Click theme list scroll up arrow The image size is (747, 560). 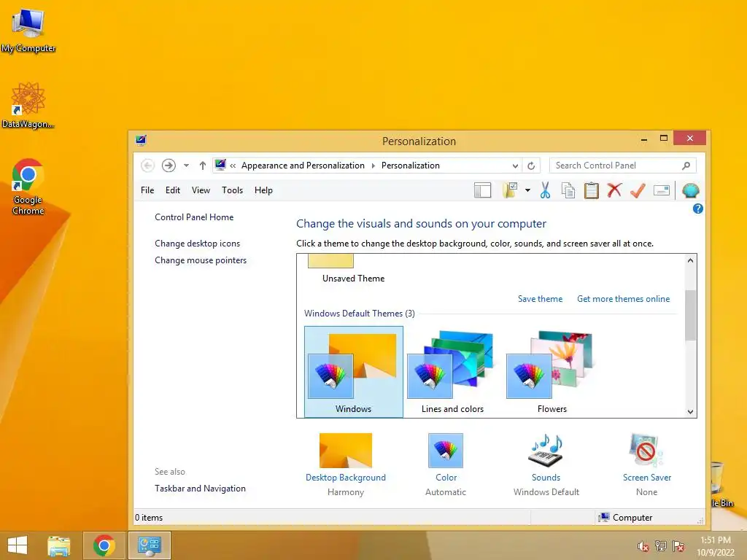tap(690, 260)
